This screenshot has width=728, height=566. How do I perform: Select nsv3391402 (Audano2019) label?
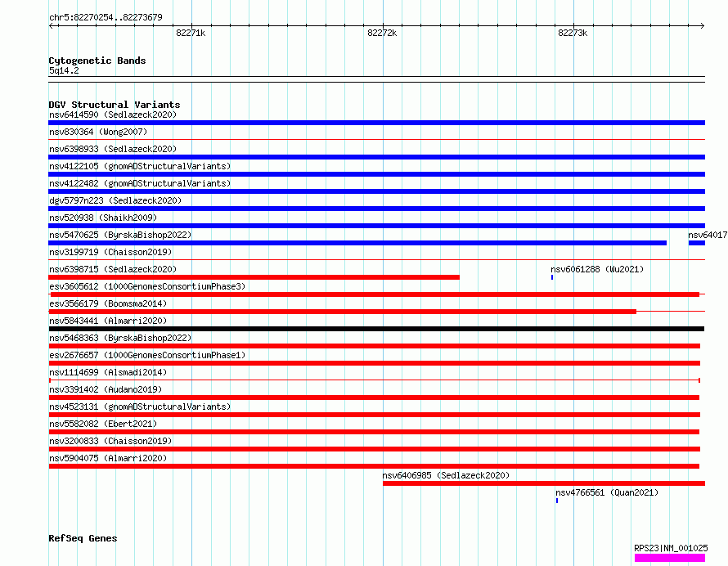pyautogui.click(x=106, y=389)
